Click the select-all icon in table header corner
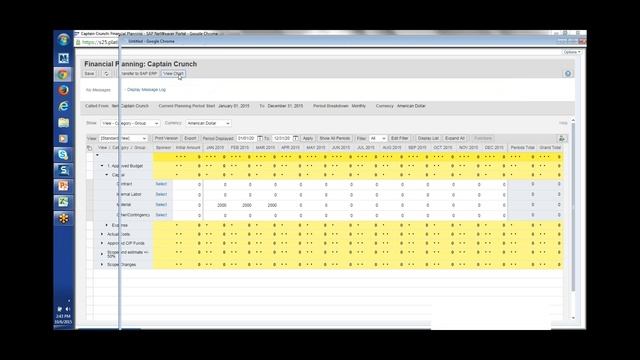Viewport: 640px width, 360px height. pyautogui.click(x=89, y=148)
